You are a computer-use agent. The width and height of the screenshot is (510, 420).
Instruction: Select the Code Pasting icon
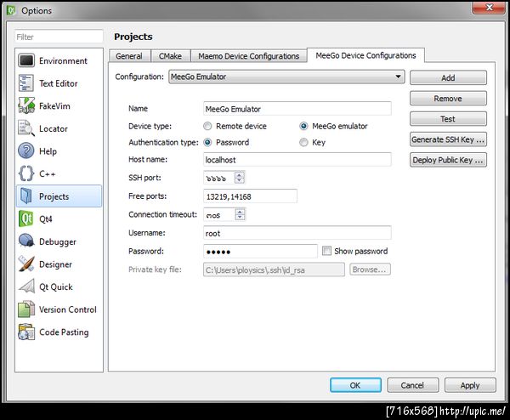(26, 332)
